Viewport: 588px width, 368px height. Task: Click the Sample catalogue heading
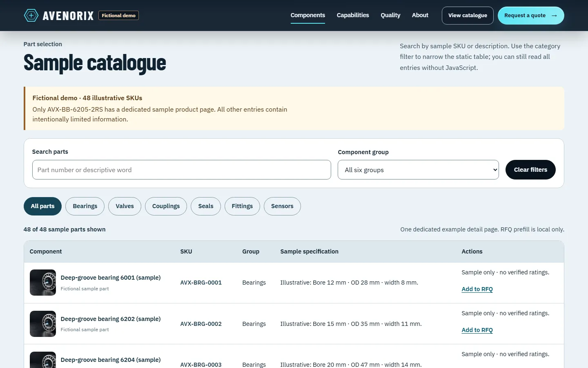[95, 63]
